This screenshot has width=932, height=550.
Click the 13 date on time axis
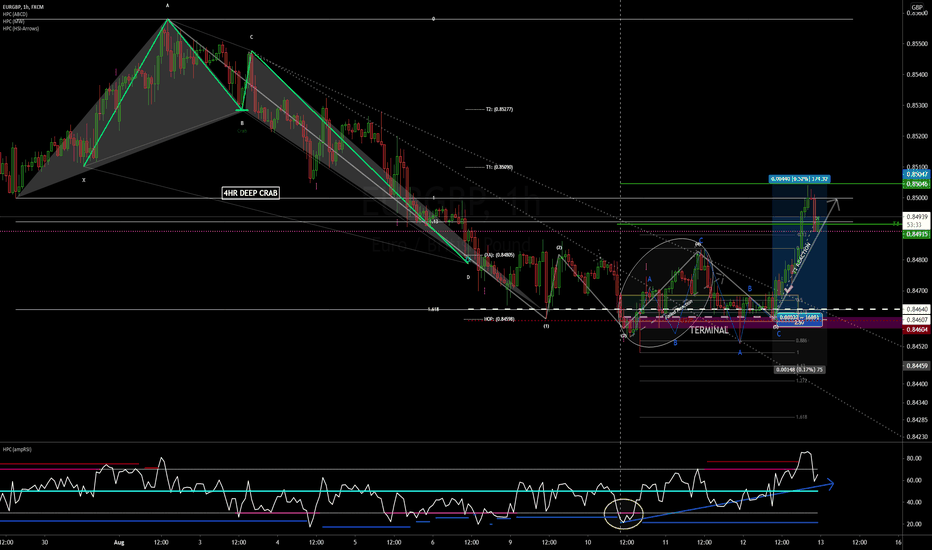(821, 542)
